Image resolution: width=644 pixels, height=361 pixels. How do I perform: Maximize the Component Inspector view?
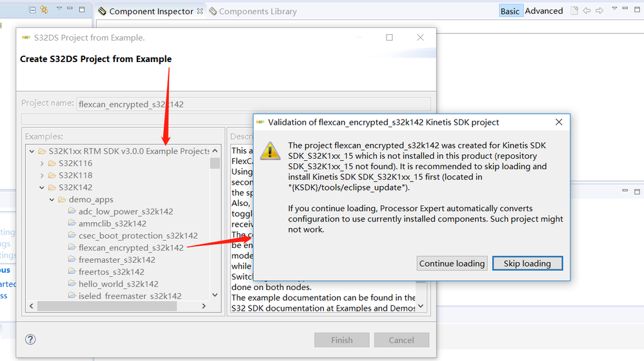(637, 9)
